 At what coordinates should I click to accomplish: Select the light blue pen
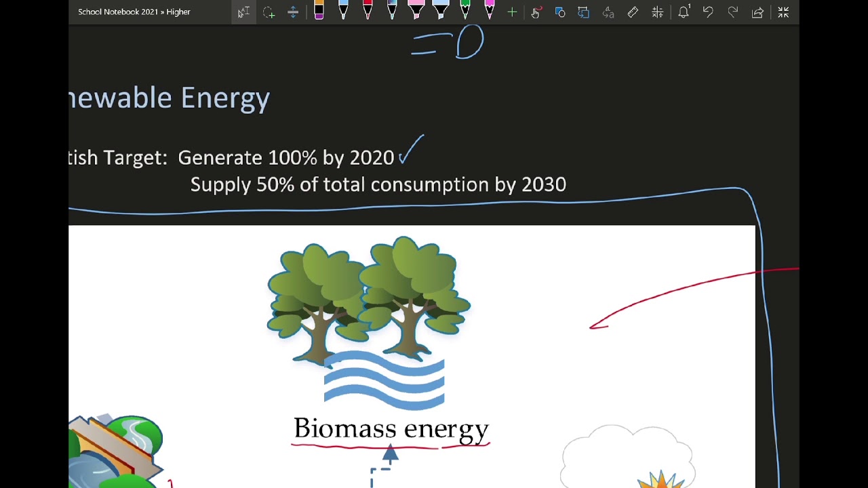pyautogui.click(x=343, y=11)
